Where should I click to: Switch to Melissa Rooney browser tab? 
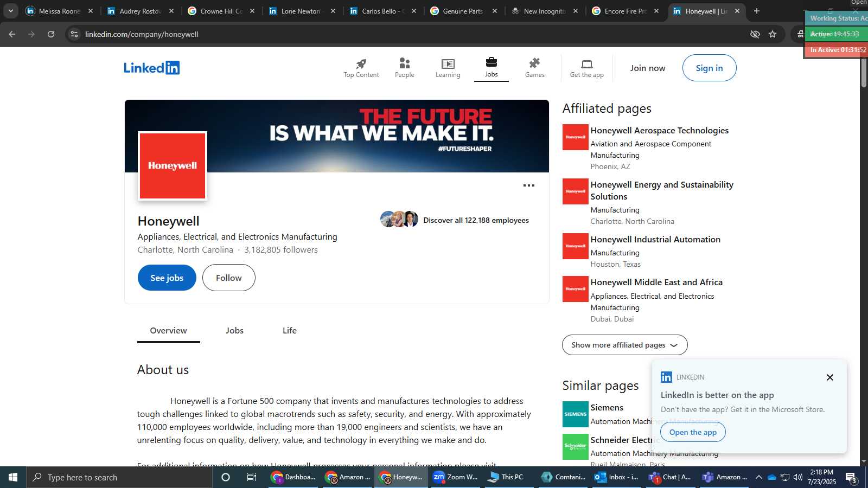coord(59,11)
